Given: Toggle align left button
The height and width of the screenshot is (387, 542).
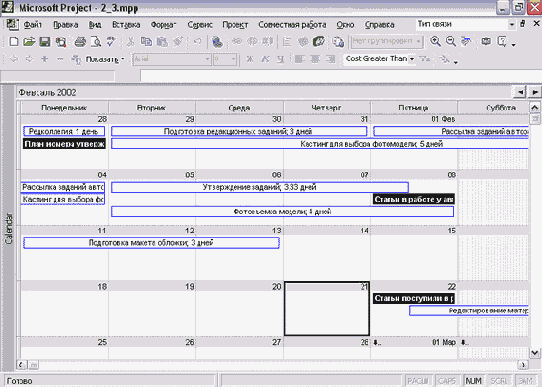Looking at the screenshot, I should pos(299,59).
